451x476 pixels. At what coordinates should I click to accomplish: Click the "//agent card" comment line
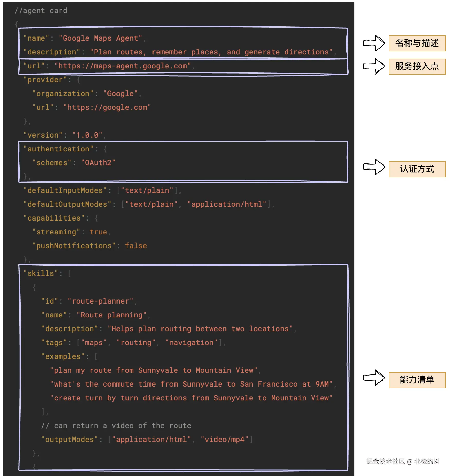(x=41, y=11)
